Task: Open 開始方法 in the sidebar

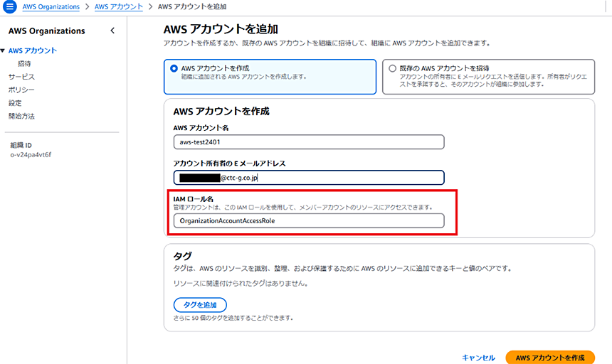Action: [21, 116]
